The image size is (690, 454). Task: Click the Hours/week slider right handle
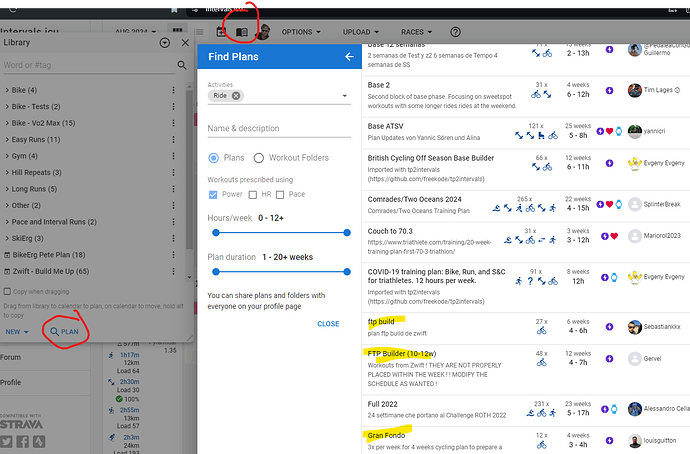347,233
